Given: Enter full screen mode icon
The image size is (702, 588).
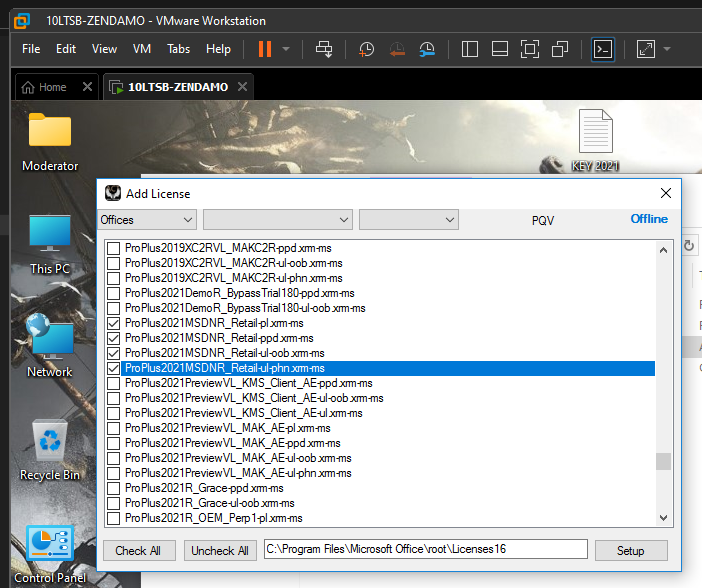Looking at the screenshot, I should [x=530, y=49].
